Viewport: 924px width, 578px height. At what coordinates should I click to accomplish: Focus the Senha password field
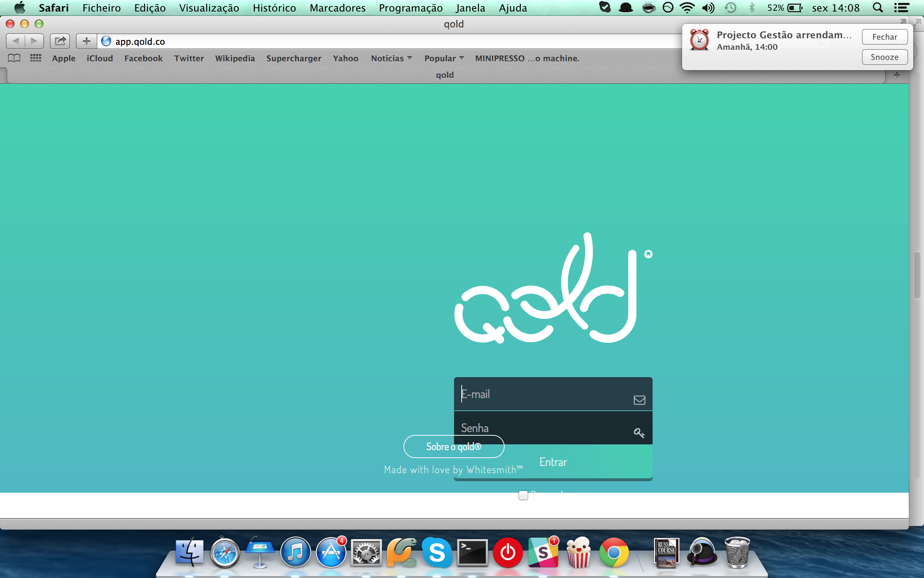pos(553,428)
